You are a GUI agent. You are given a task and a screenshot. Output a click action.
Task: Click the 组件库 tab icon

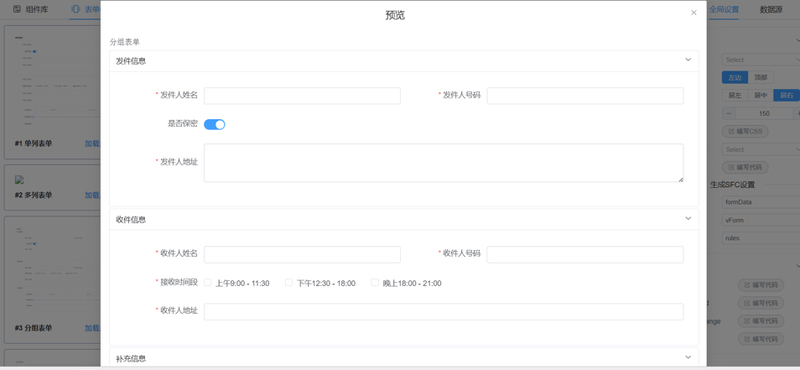tap(17, 9)
